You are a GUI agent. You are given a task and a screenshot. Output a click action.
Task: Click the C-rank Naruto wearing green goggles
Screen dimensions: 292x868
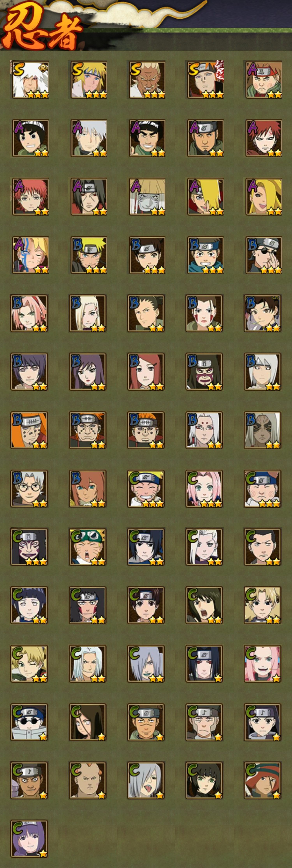tap(88, 547)
